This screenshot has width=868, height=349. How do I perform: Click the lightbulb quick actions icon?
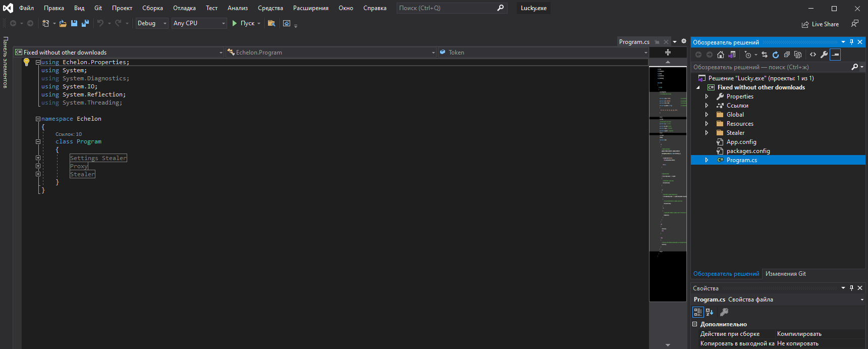pyautogui.click(x=27, y=62)
